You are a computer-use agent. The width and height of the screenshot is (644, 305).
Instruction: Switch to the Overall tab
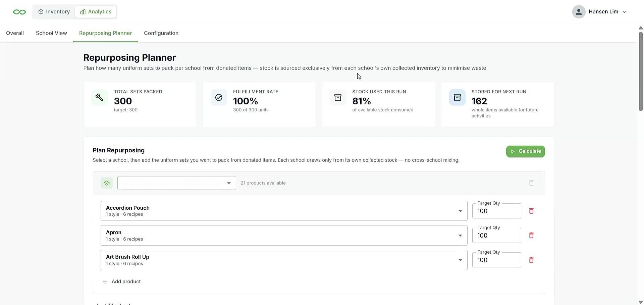15,33
